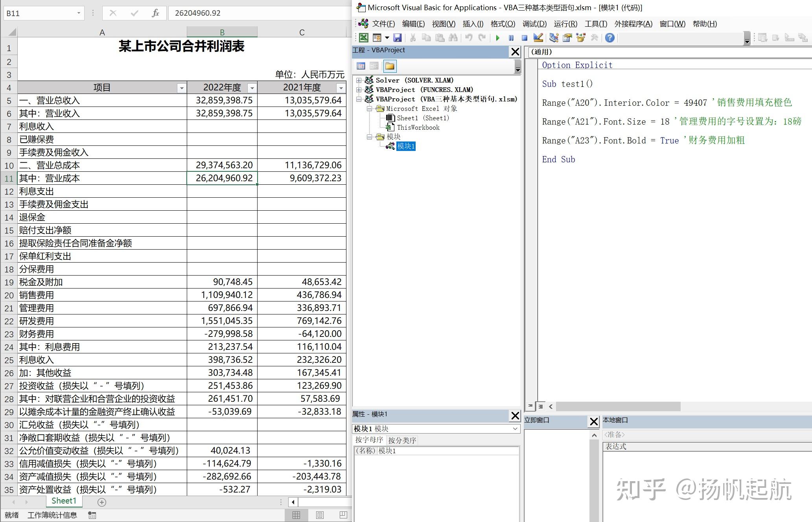This screenshot has height=522, width=812.
Task: Add a new sheet with plus button
Action: point(101,502)
